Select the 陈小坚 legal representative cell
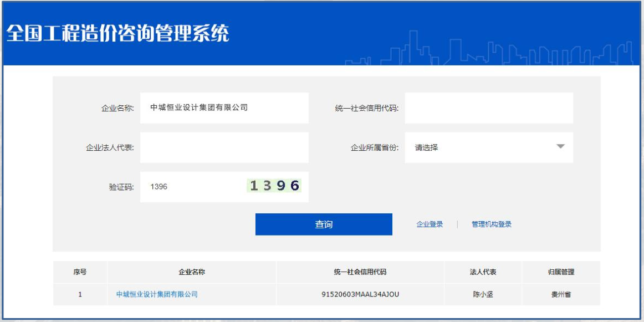Viewport: 644px width, 322px height. tap(483, 294)
